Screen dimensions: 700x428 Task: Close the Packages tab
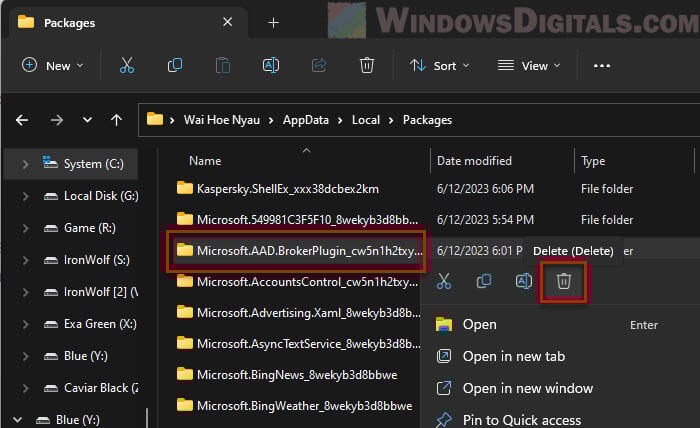point(227,22)
